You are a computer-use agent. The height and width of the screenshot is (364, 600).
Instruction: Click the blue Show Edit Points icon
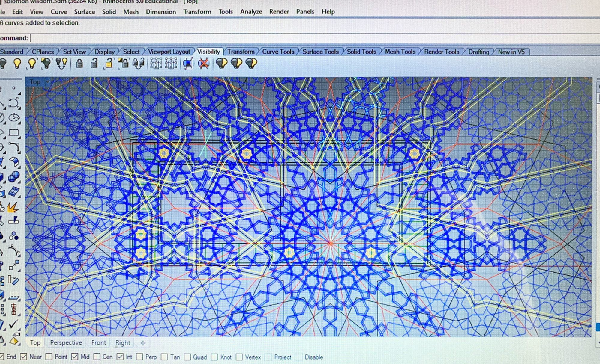(x=188, y=63)
